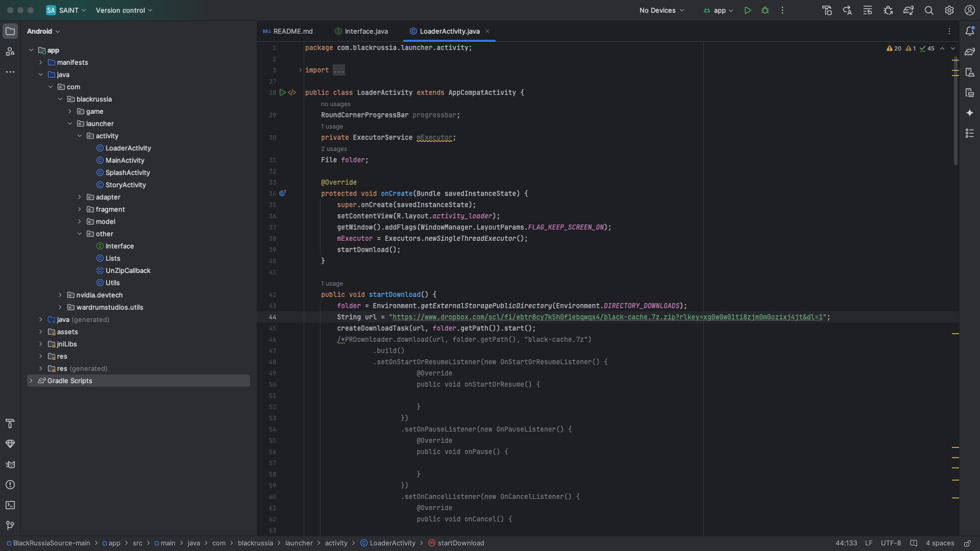Screen dimensions: 980x551
Task: Toggle the import block collapsed state
Action: (x=300, y=70)
